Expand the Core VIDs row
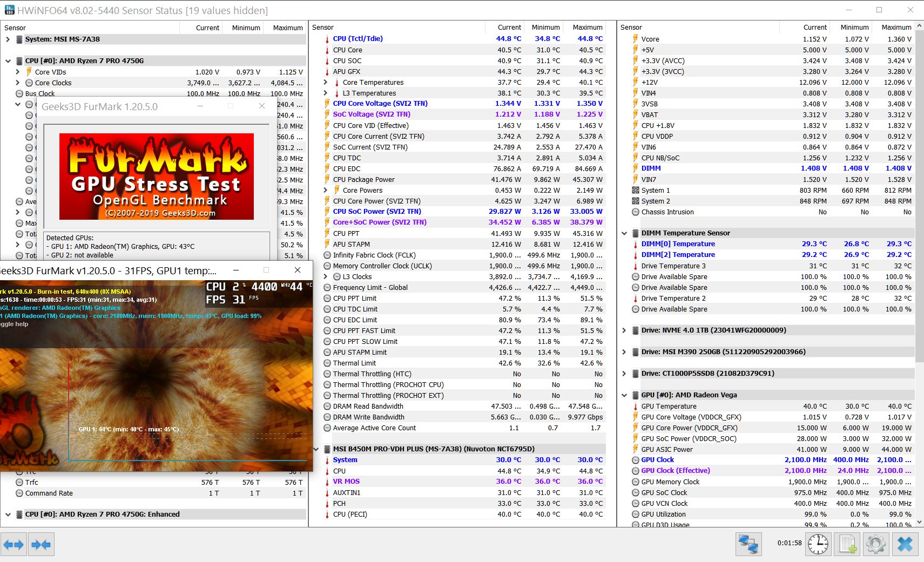The height and width of the screenshot is (562, 924). pyautogui.click(x=17, y=72)
